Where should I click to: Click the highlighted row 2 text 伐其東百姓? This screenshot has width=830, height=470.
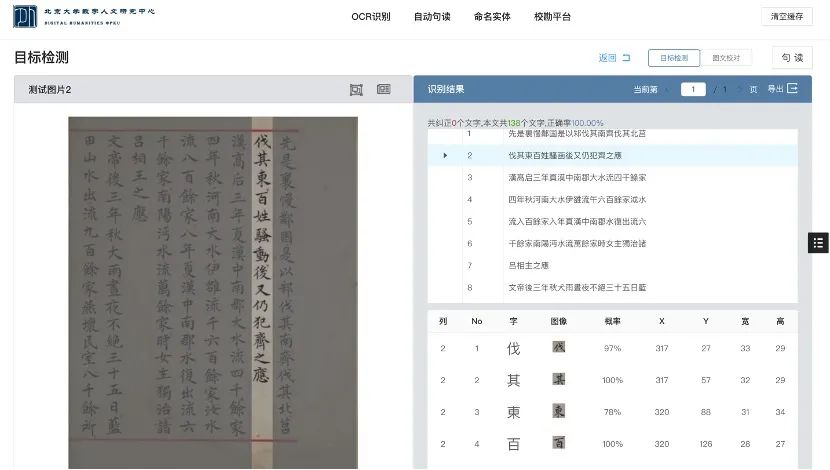(x=565, y=156)
